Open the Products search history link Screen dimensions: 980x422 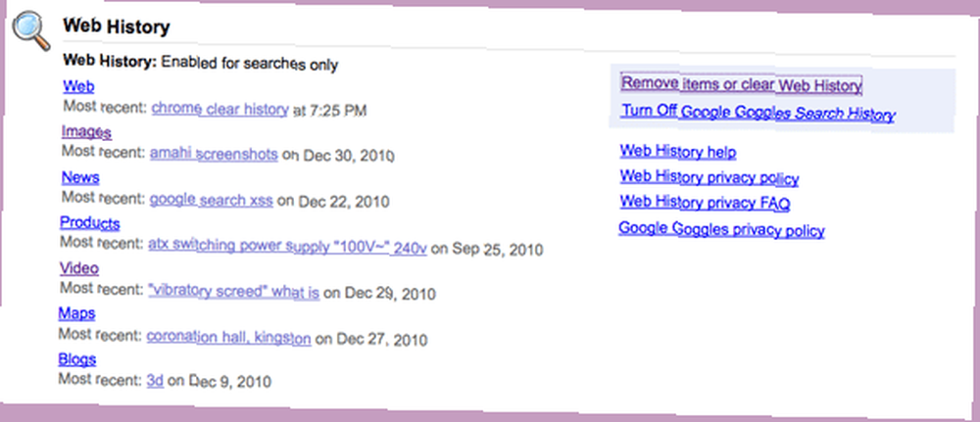pyautogui.click(x=90, y=223)
